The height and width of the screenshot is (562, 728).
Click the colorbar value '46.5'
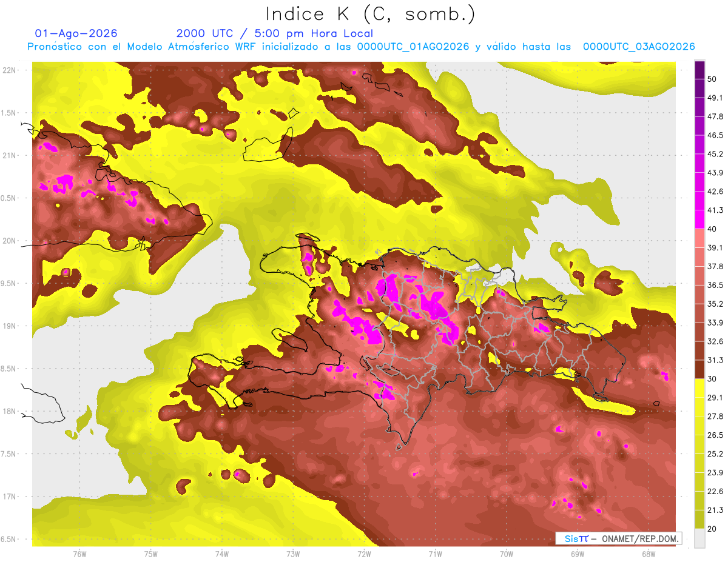pyautogui.click(x=715, y=135)
